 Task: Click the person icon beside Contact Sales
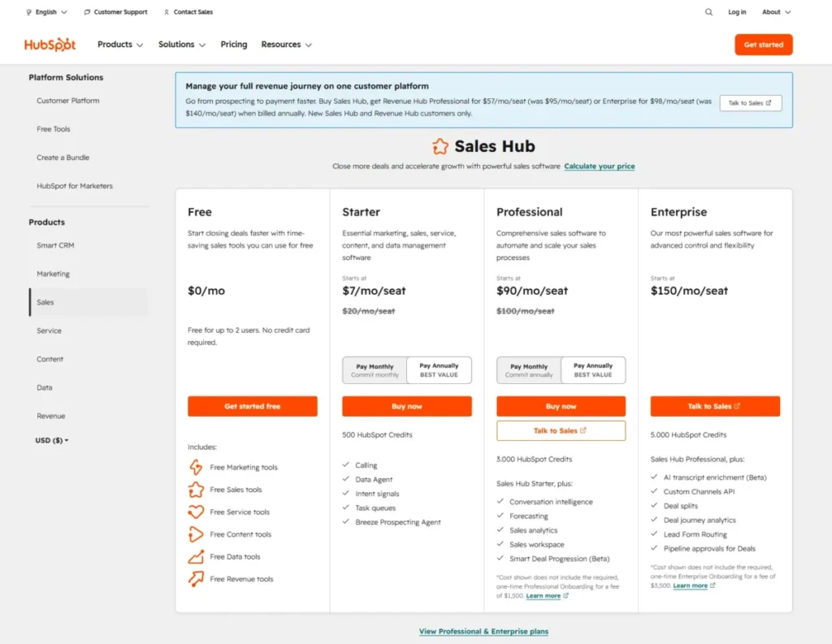click(x=167, y=11)
